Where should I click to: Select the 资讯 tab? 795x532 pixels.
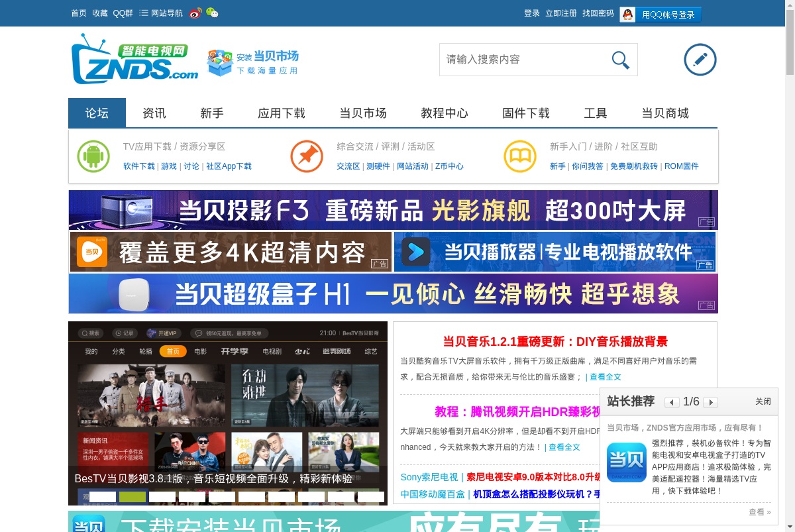(x=154, y=113)
